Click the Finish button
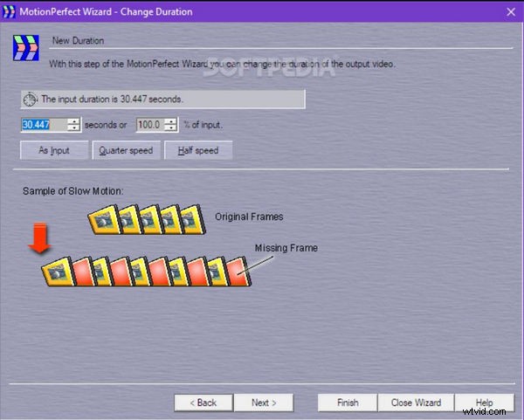This screenshot has width=524, height=420. 347,403
